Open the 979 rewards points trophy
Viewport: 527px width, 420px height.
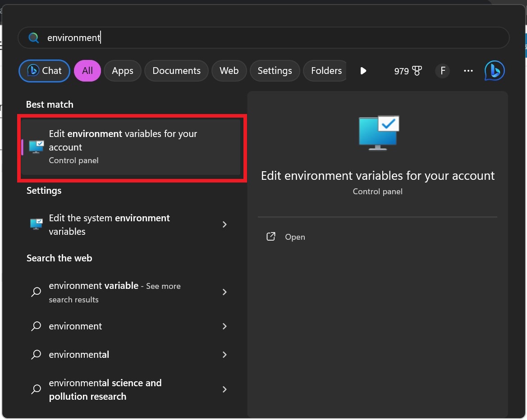coord(408,71)
